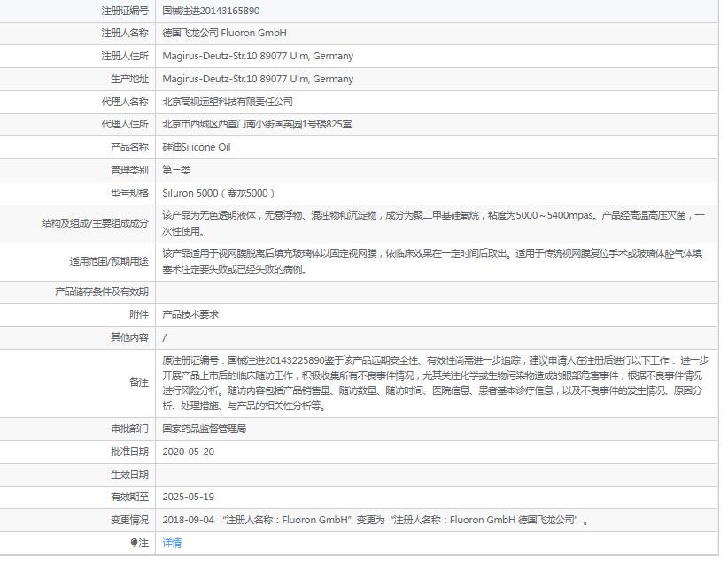Click the 代理人住所 label
This screenshot has height=564, width=728.
pos(125,125)
